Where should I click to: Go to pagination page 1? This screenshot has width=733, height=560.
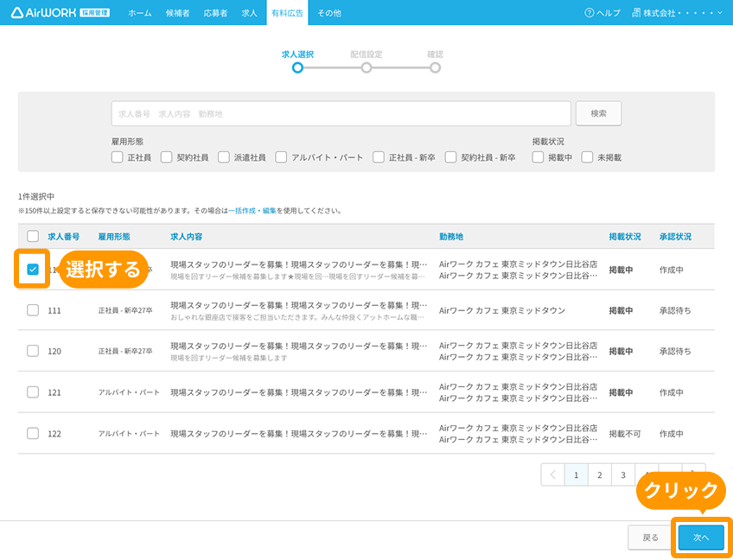[x=576, y=475]
